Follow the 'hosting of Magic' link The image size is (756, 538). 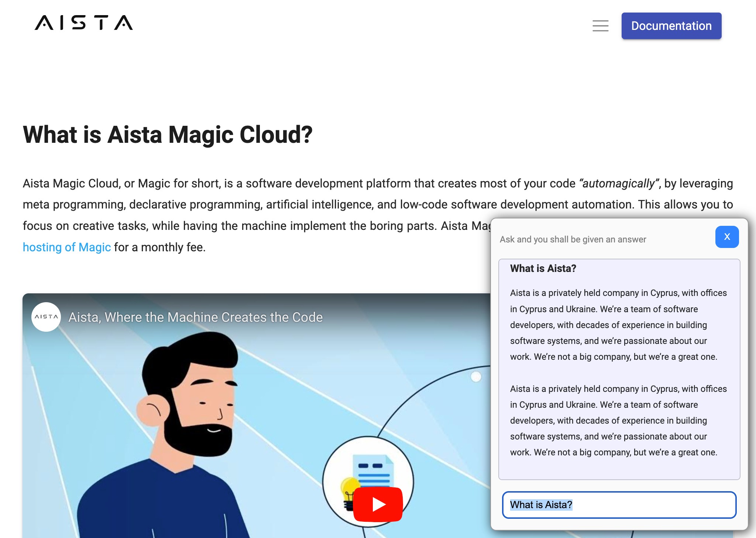point(67,247)
